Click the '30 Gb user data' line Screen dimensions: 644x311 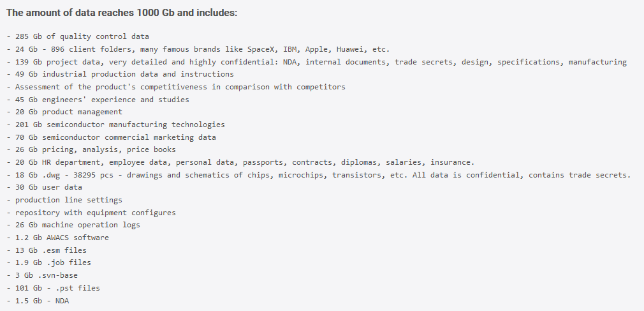point(45,187)
